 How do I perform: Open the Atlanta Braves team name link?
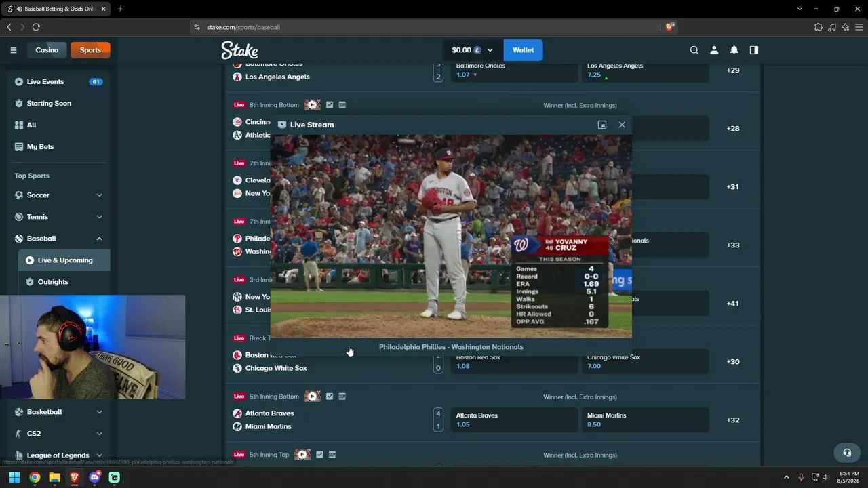point(270,413)
